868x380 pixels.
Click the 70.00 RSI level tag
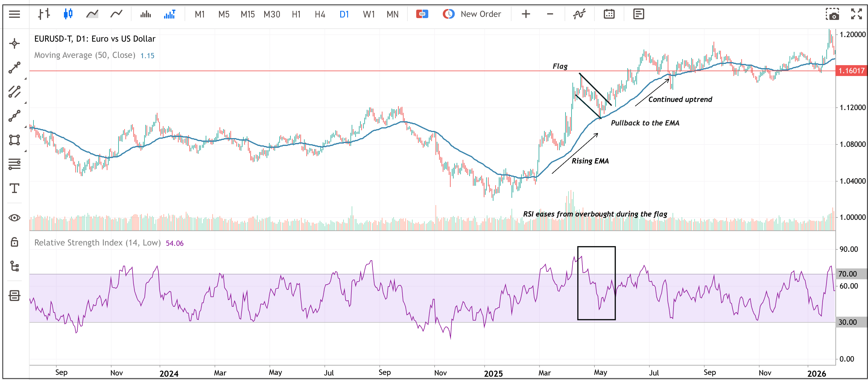pyautogui.click(x=851, y=274)
